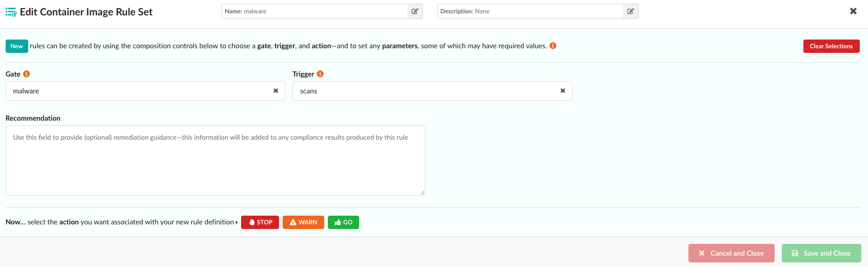Click Save and Close
Image resolution: width=868 pixels, height=267 pixels.
821,253
